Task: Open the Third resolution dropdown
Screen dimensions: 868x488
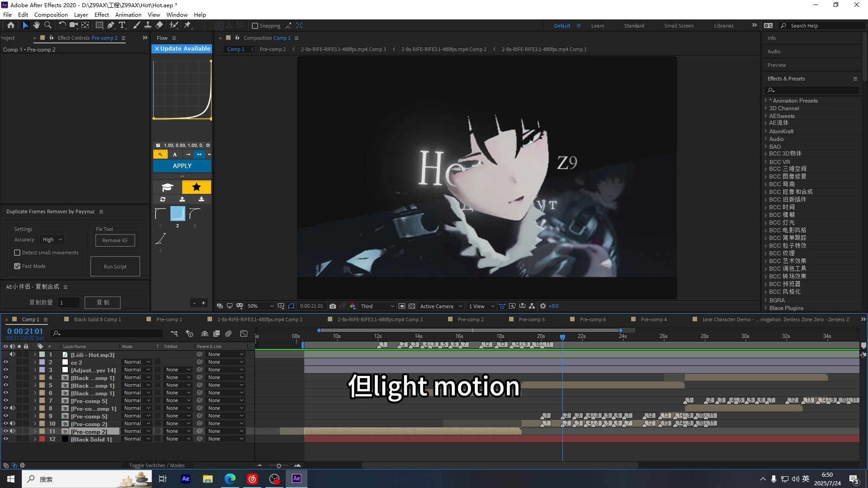Action: coord(377,306)
